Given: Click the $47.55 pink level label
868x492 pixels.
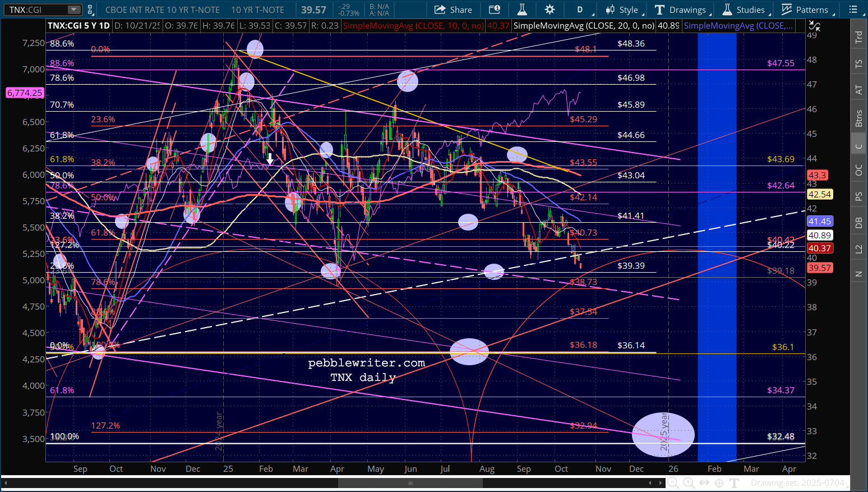Looking at the screenshot, I should [x=781, y=63].
